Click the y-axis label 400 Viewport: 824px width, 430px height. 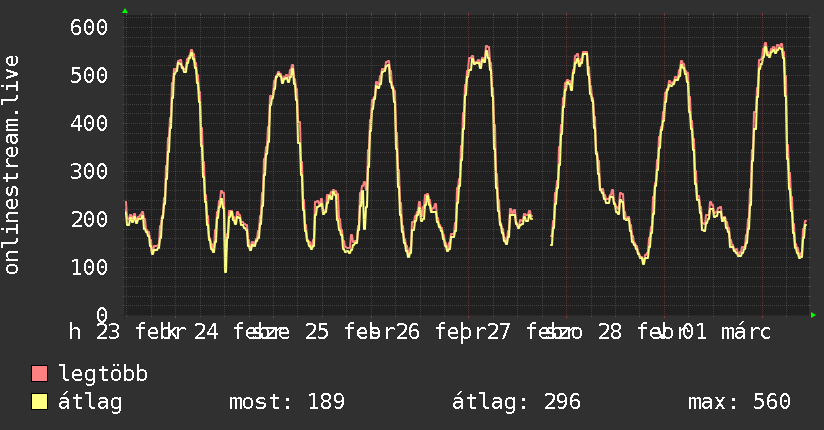pyautogui.click(x=89, y=124)
